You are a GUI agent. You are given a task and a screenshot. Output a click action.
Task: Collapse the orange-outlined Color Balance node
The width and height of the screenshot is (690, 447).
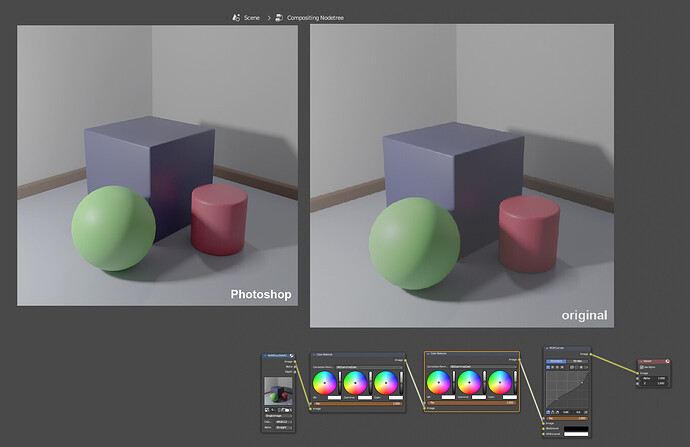click(x=428, y=354)
